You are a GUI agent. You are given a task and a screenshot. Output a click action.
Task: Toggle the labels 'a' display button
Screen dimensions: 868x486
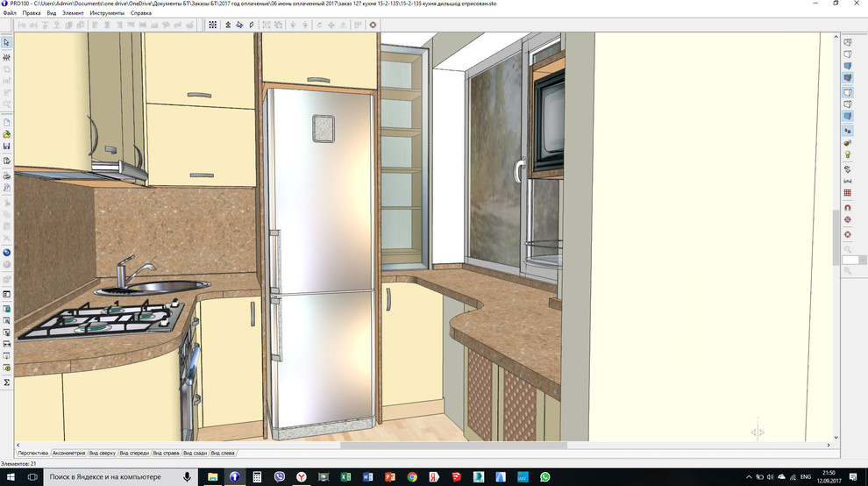[848, 130]
